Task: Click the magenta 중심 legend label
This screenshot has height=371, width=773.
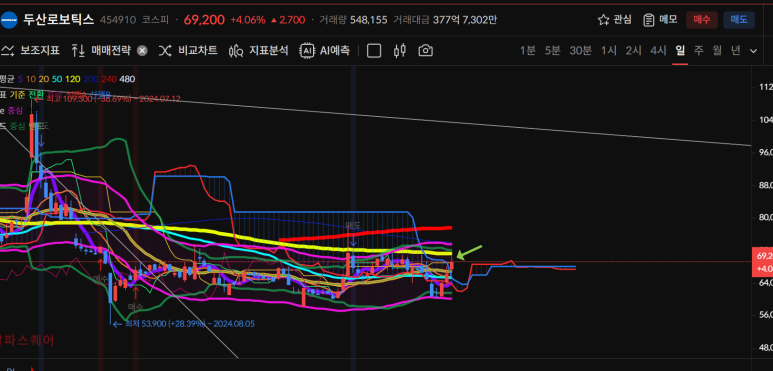Action: coord(15,110)
